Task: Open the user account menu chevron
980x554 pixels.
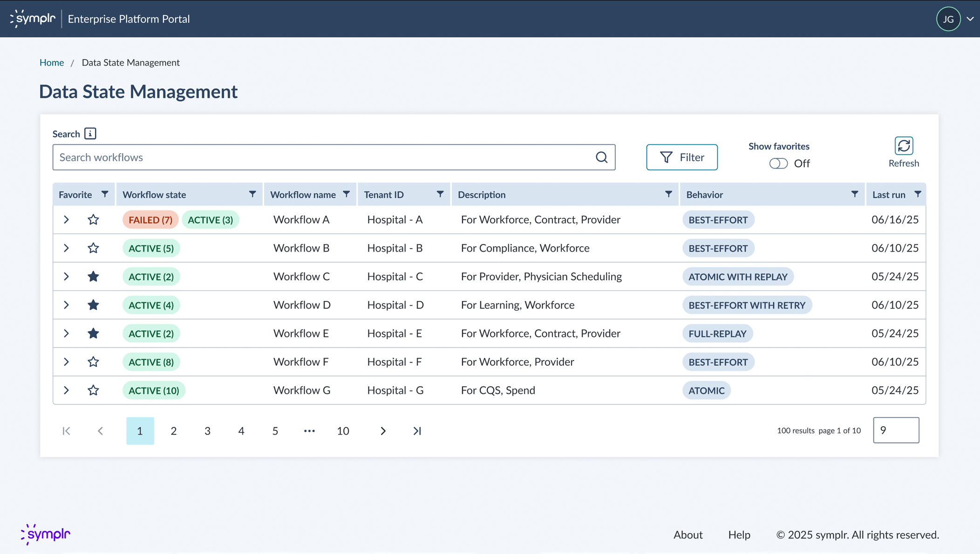Action: (970, 19)
